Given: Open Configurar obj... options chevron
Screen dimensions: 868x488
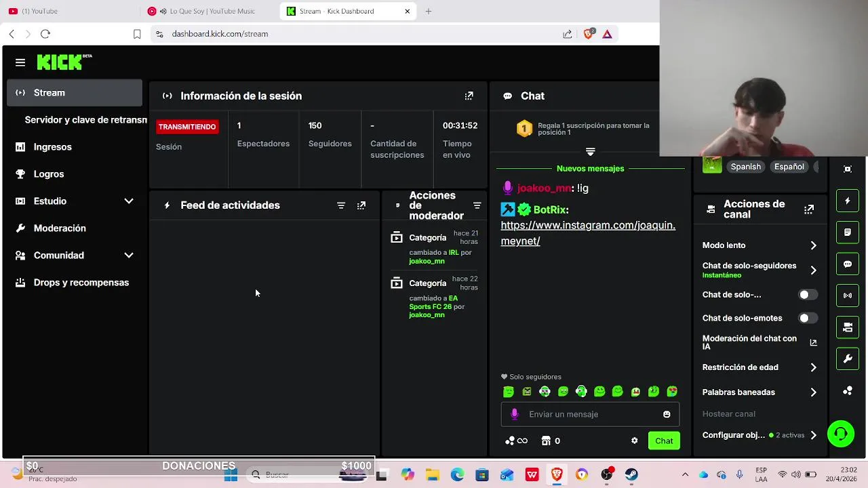Looking at the screenshot, I should [x=813, y=435].
